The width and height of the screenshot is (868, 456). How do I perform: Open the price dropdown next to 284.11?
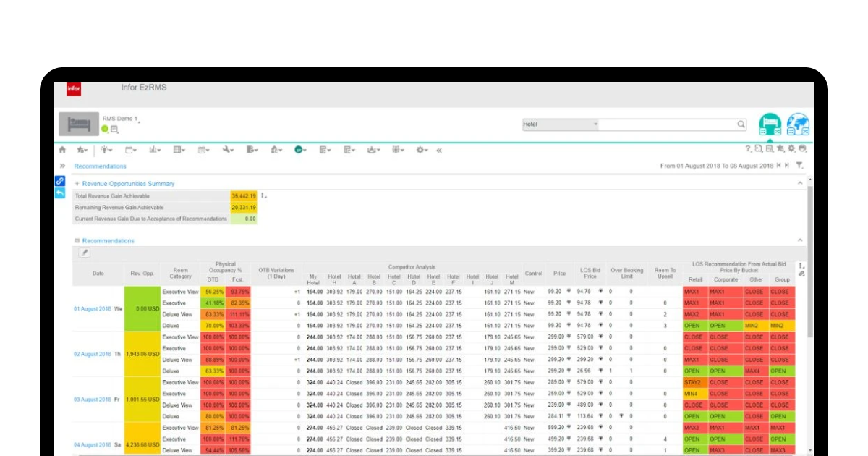[570, 416]
